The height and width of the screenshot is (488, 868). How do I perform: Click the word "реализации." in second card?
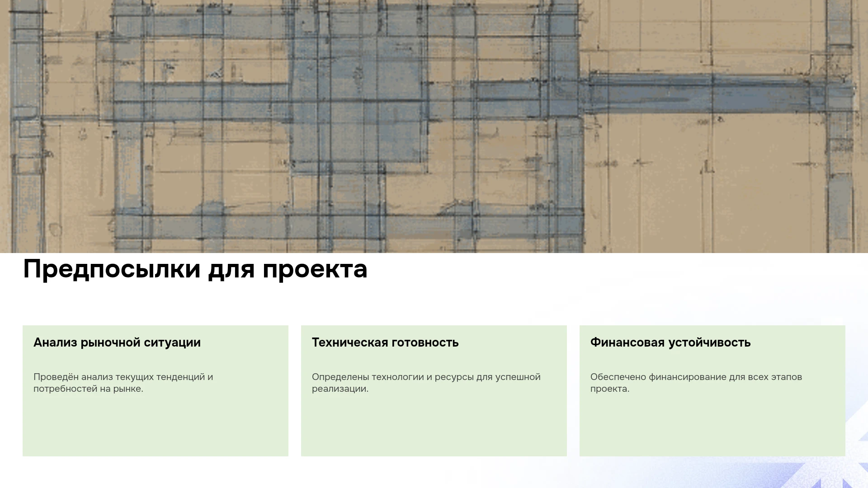[x=340, y=389]
